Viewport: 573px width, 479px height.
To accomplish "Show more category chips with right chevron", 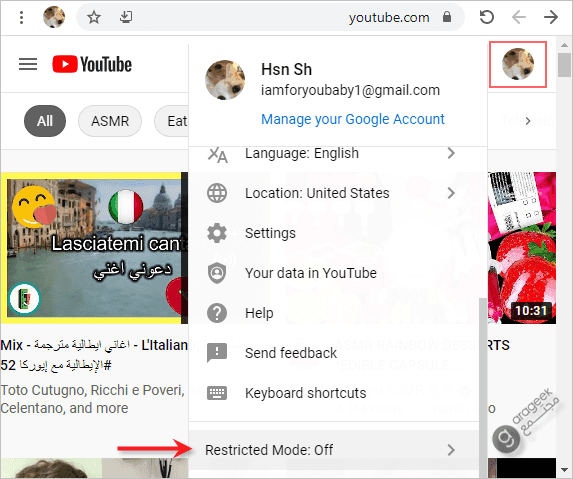I will [x=527, y=121].
